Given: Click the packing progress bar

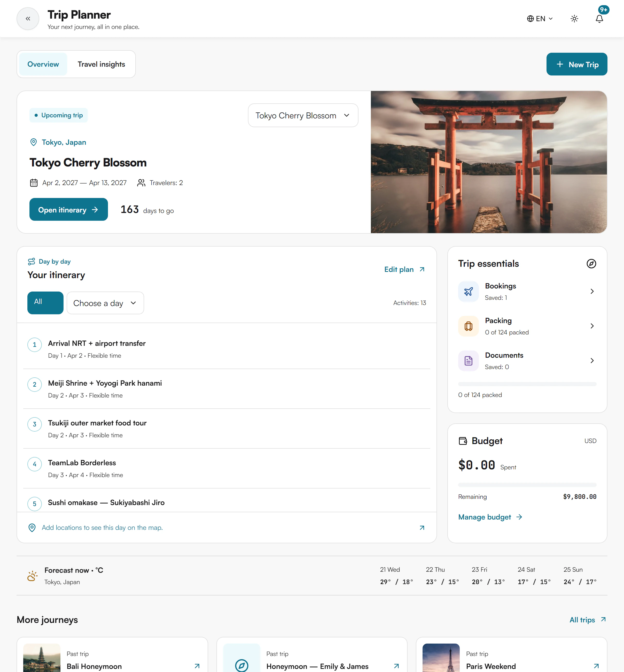Looking at the screenshot, I should (527, 384).
